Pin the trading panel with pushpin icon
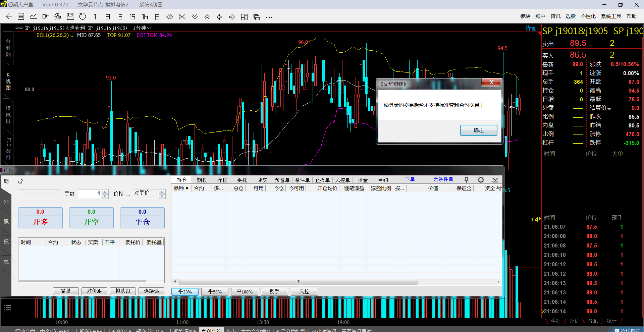This screenshot has height=332, width=644. pos(466,180)
